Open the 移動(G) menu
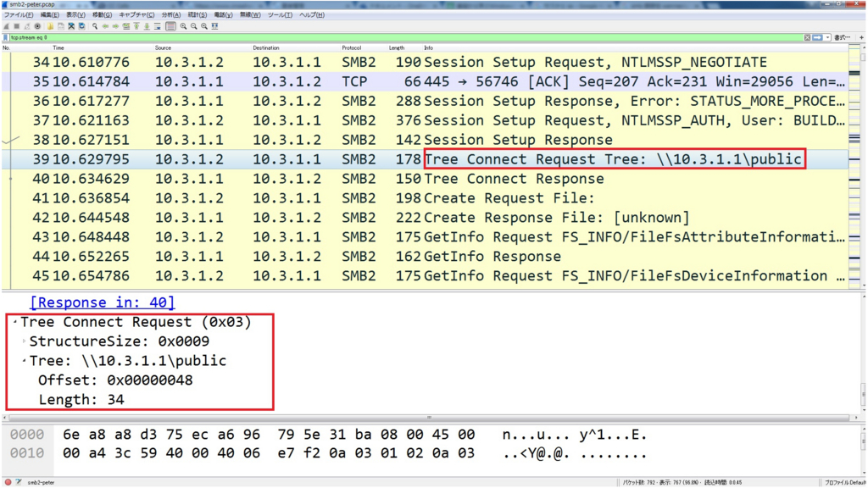Screen dimensions: 868x488 click(x=102, y=15)
